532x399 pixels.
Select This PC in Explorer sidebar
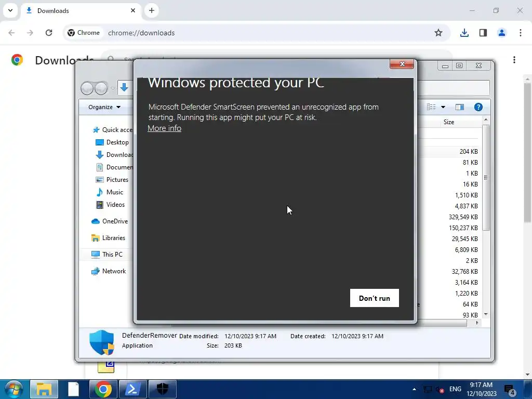coord(107,254)
